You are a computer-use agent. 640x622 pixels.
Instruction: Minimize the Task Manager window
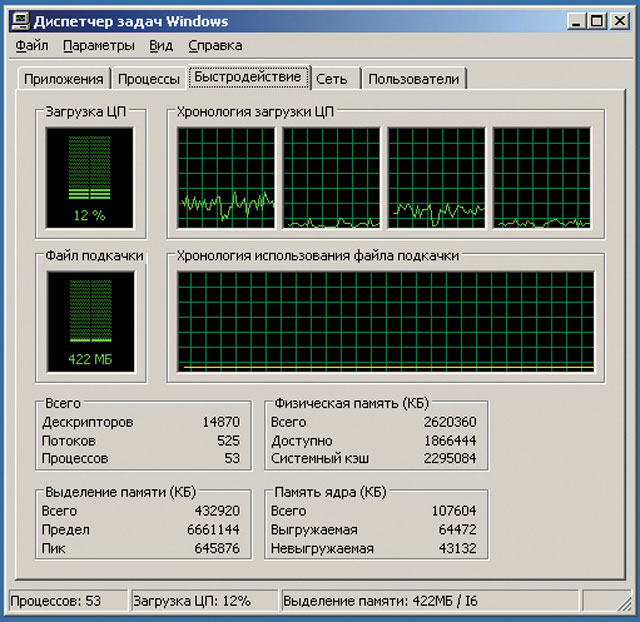[x=576, y=21]
